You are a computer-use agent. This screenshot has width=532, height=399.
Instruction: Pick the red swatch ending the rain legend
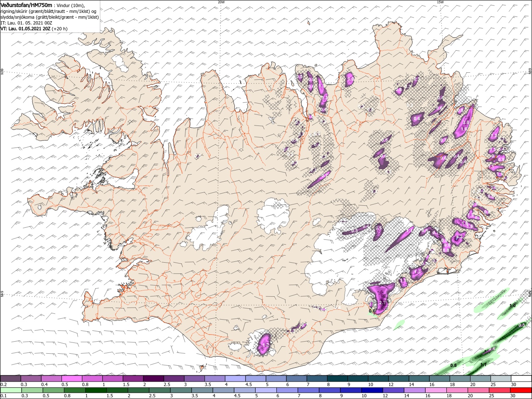[522, 391]
